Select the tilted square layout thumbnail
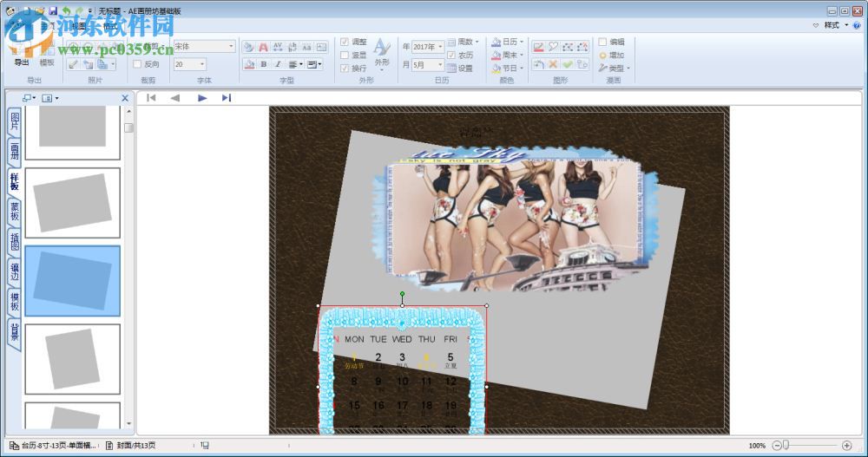Image resolution: width=868 pixels, height=457 pixels. coord(73,359)
